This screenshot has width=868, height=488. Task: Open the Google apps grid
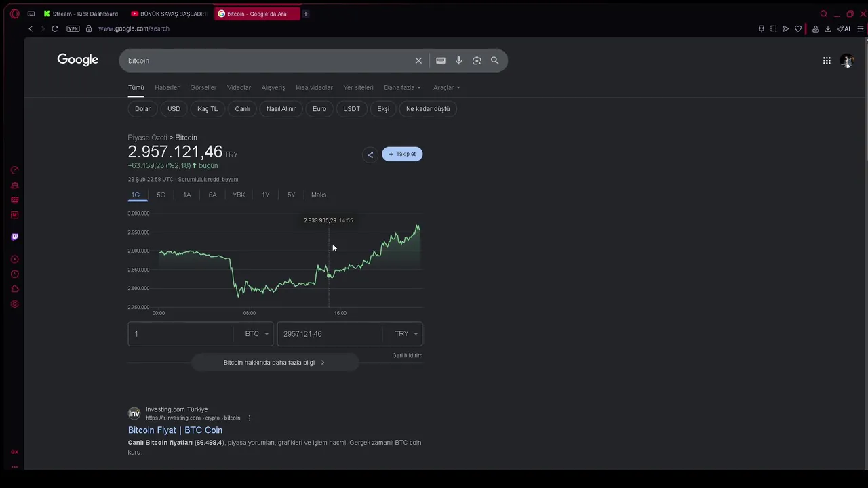point(827,60)
